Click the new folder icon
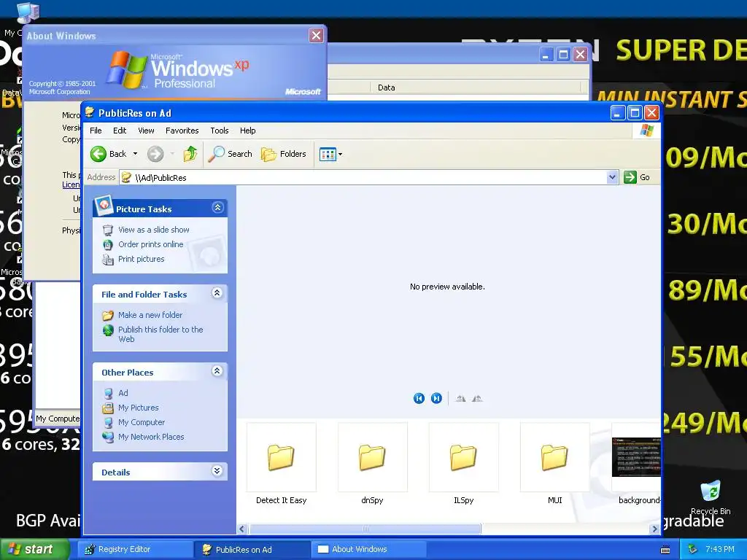Viewport: 747px width, 560px height. point(108,315)
